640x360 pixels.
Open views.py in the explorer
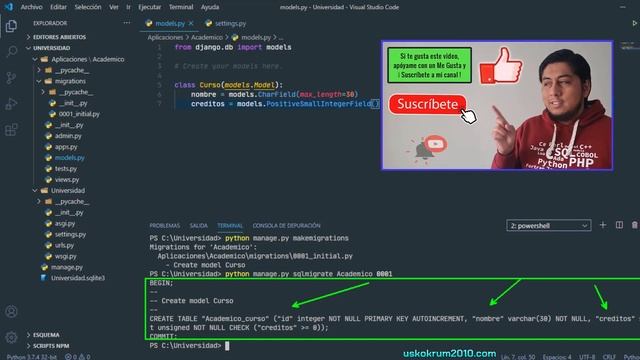pos(67,180)
